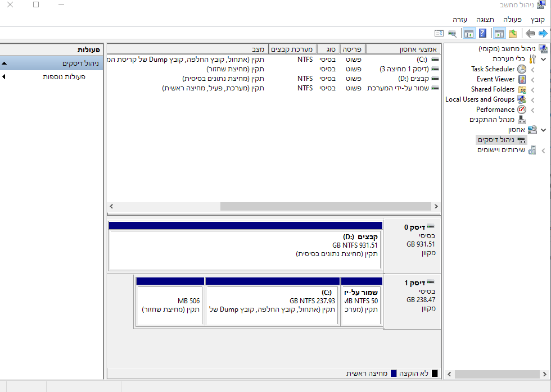Select the (C:) 237.93 GB partition block
Screen dimensions: 551x392
(x=272, y=302)
